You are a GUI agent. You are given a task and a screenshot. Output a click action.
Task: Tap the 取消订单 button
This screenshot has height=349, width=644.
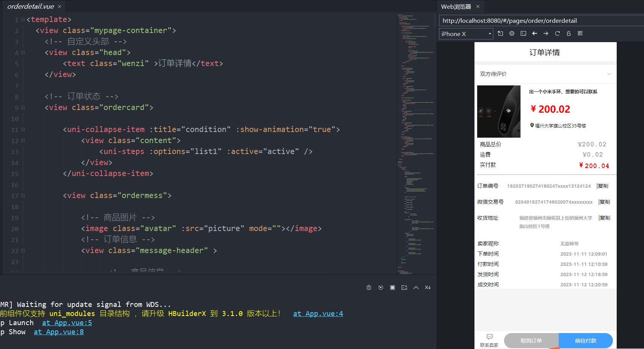[531, 341]
